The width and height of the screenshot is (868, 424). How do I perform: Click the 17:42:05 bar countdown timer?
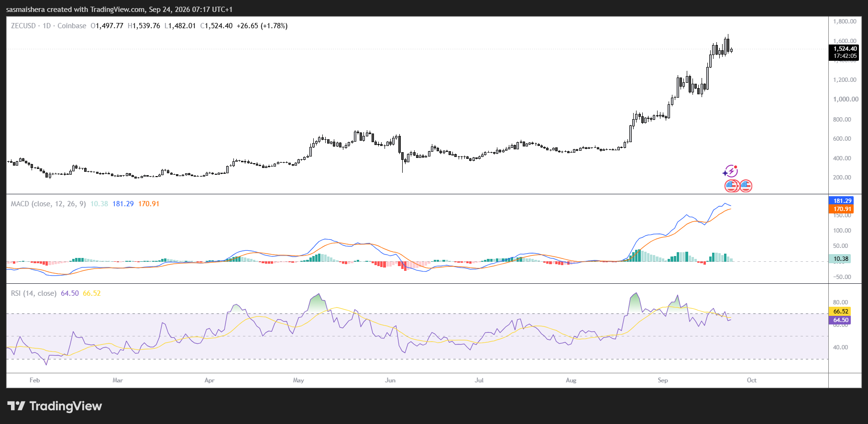click(845, 56)
